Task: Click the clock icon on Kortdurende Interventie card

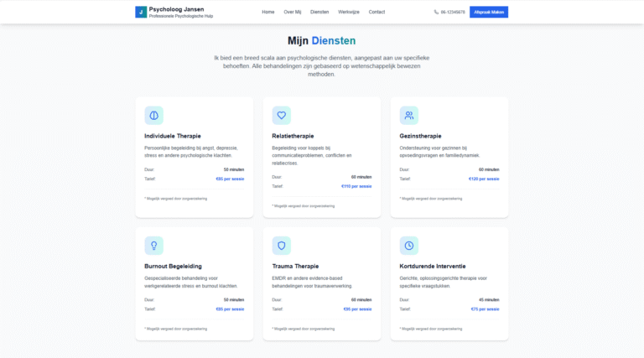Action: [408, 245]
